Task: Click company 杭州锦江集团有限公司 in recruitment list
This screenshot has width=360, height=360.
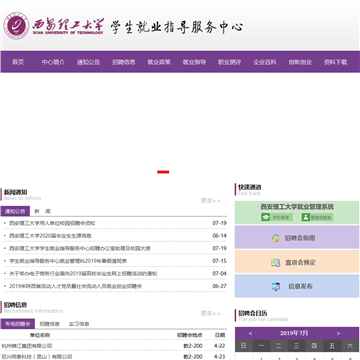Action: click(27, 346)
